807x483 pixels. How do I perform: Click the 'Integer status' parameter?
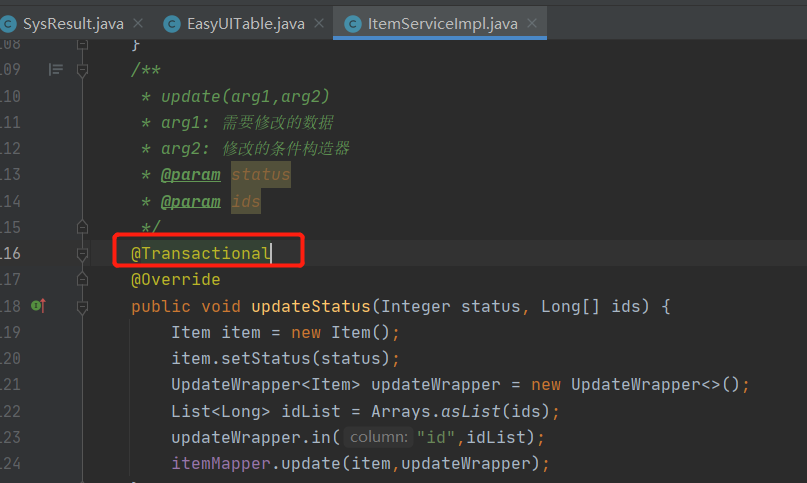[451, 306]
